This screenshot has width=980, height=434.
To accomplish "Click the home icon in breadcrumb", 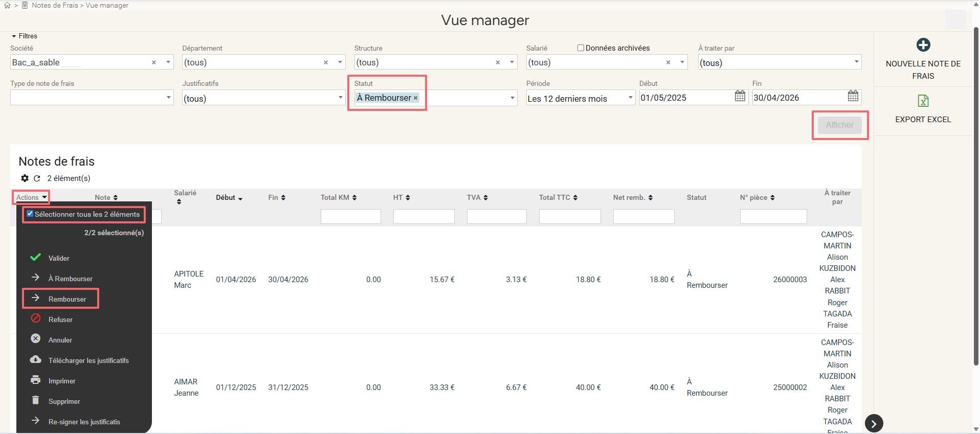I will [x=7, y=6].
